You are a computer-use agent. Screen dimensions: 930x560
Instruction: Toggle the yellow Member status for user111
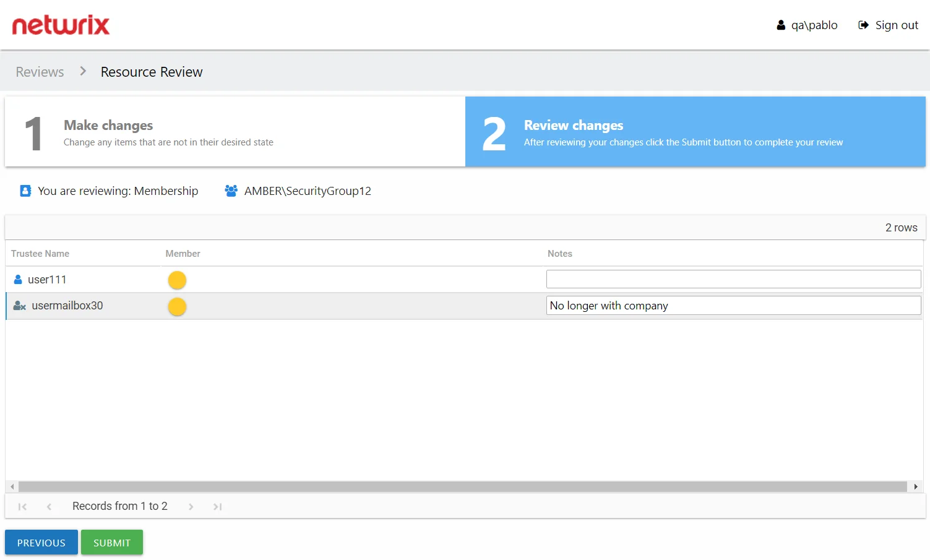point(177,280)
